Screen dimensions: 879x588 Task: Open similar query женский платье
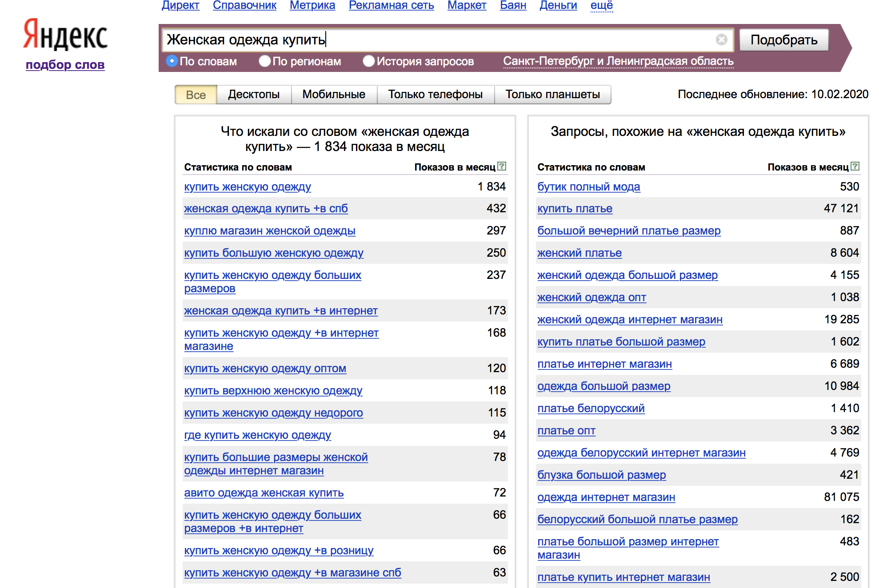pyautogui.click(x=579, y=253)
